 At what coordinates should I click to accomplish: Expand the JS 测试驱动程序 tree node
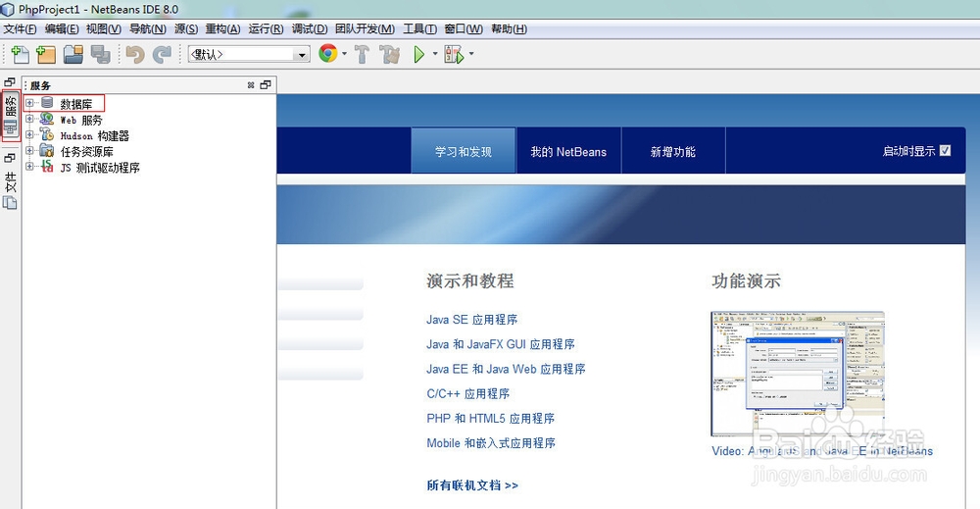(29, 166)
